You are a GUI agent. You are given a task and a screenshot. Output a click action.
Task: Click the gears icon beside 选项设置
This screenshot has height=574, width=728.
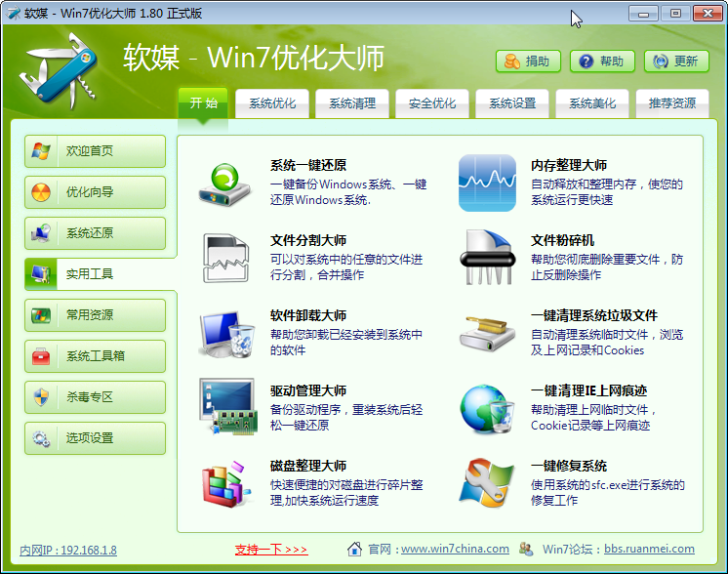tap(41, 438)
